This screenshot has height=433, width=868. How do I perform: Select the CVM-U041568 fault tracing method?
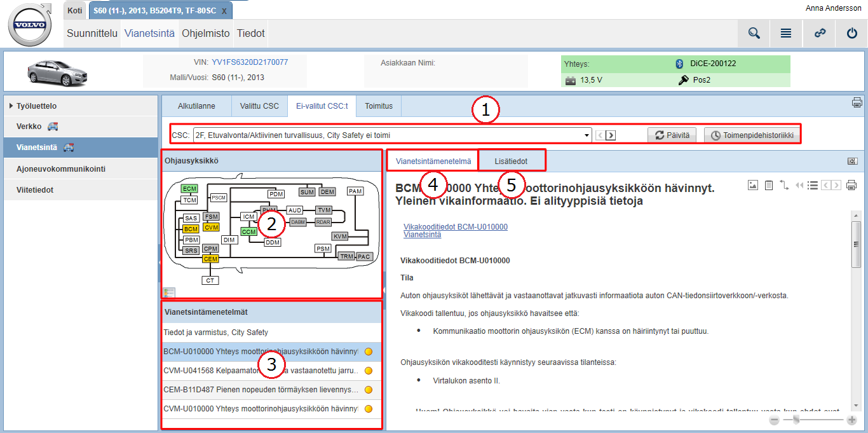(272, 371)
